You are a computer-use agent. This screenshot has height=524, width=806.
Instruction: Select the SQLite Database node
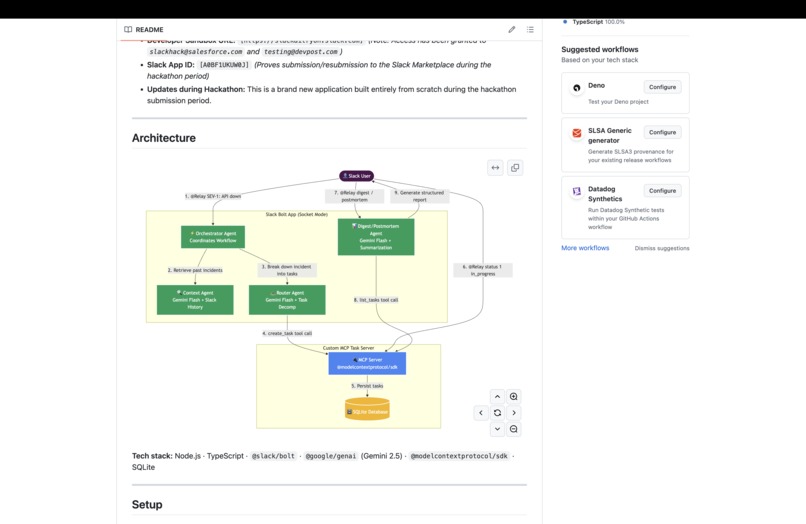click(367, 409)
